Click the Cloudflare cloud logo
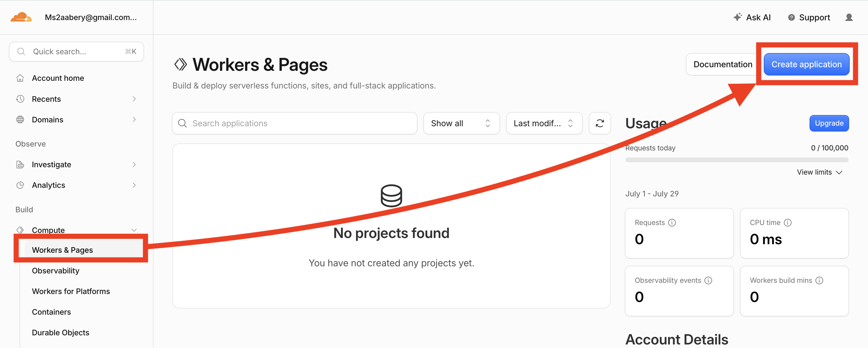This screenshot has height=348, width=868. 21,17
